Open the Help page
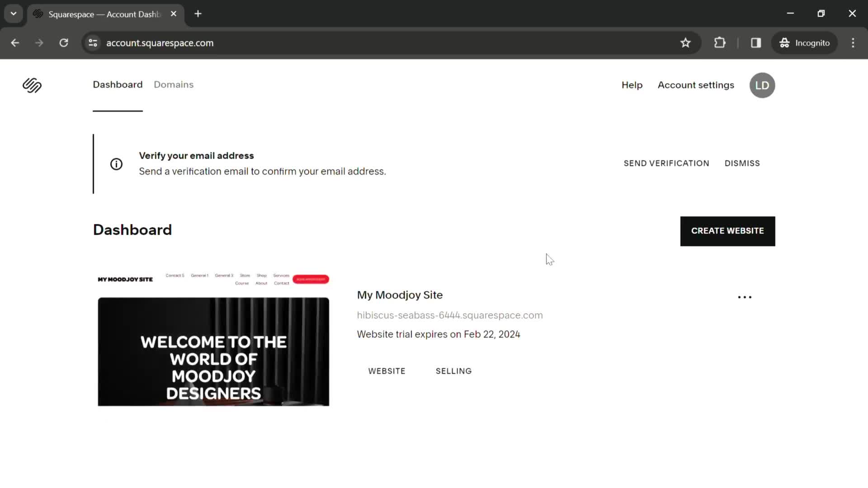The image size is (868, 488). (x=631, y=84)
